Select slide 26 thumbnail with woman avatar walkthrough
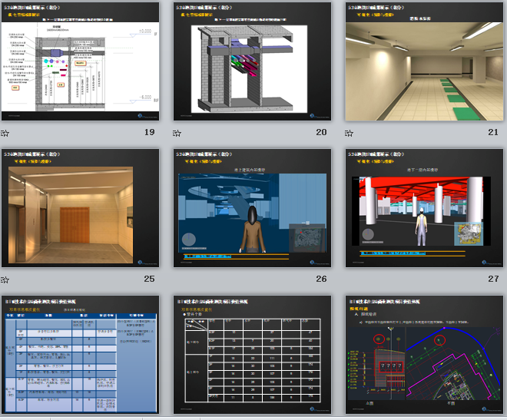 click(x=252, y=208)
